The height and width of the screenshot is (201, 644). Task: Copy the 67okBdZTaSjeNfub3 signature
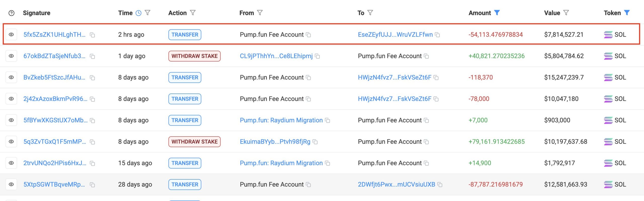(92, 56)
